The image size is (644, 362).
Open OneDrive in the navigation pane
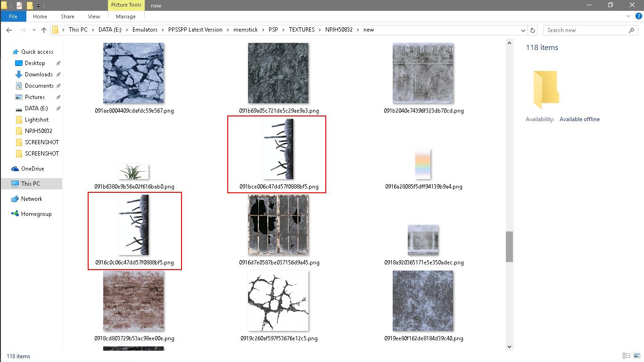pos(32,169)
